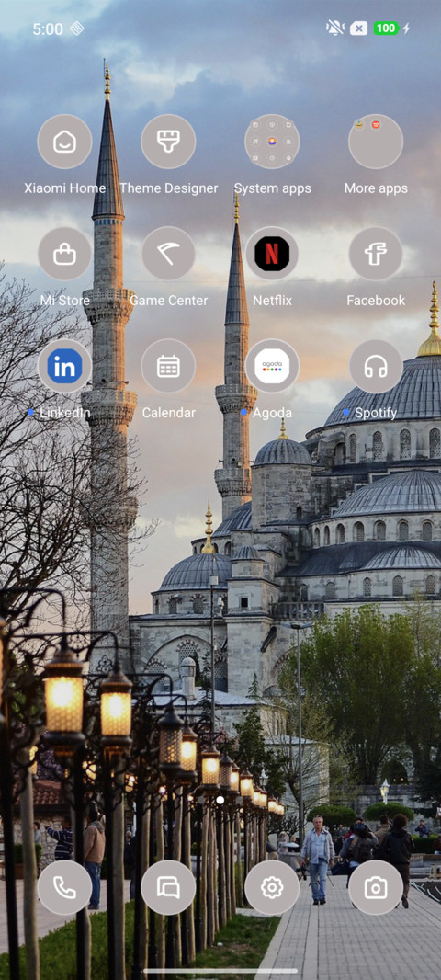Launch Game Center

168,254
